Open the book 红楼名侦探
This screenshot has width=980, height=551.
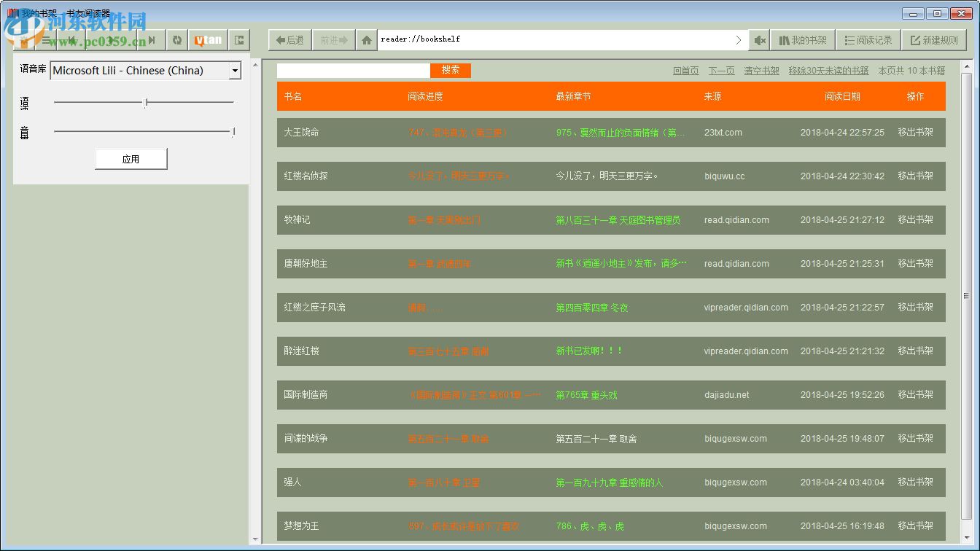306,176
